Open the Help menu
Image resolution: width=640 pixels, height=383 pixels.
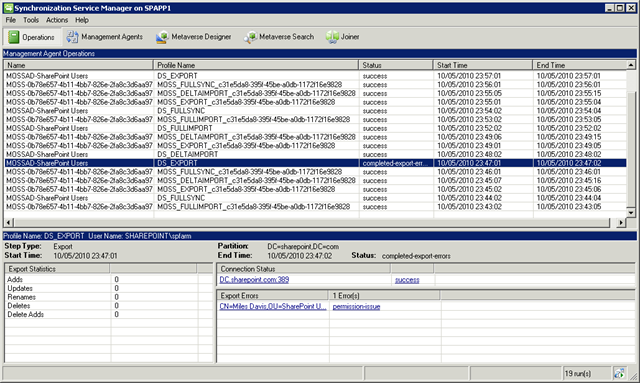click(x=82, y=20)
